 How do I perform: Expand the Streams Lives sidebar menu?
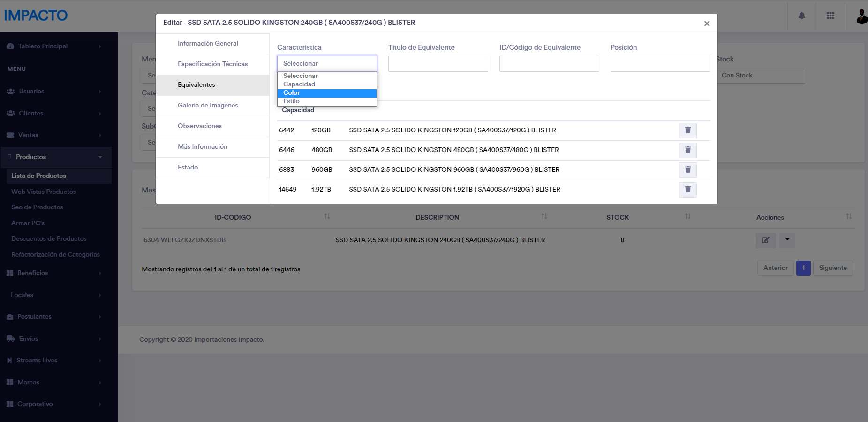coord(55,361)
